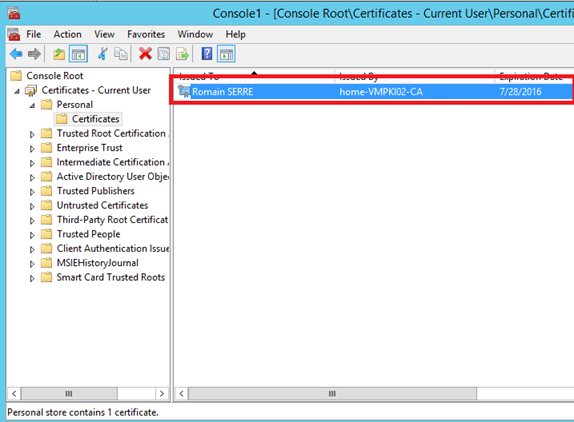Click the 7/28/2016 expiration date cell
The height and width of the screenshot is (422, 574).
520,92
